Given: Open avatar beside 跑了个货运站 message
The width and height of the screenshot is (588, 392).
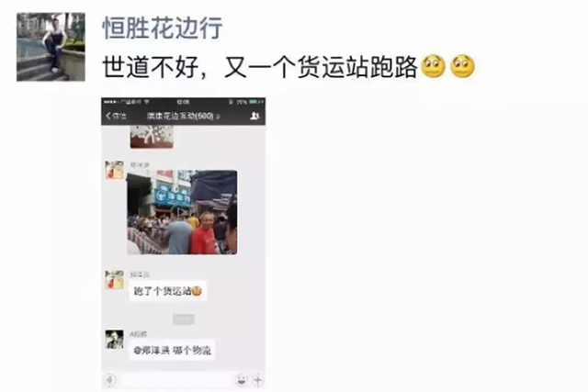Looking at the screenshot, I should (114, 280).
